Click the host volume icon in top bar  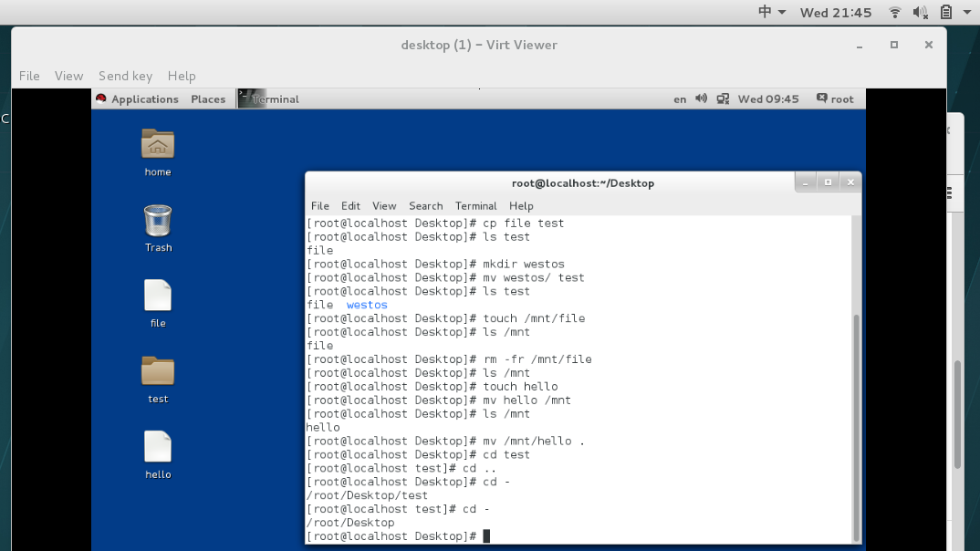pyautogui.click(x=920, y=13)
